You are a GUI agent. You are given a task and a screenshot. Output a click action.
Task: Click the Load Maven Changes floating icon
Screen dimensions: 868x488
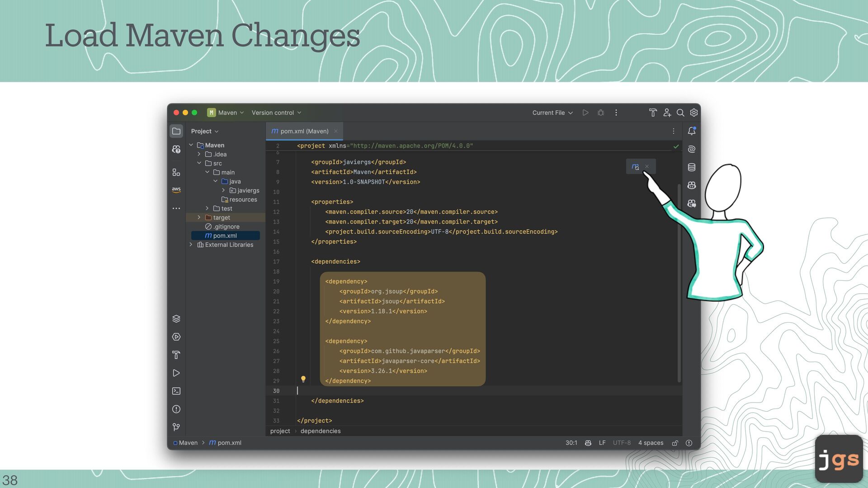click(635, 167)
